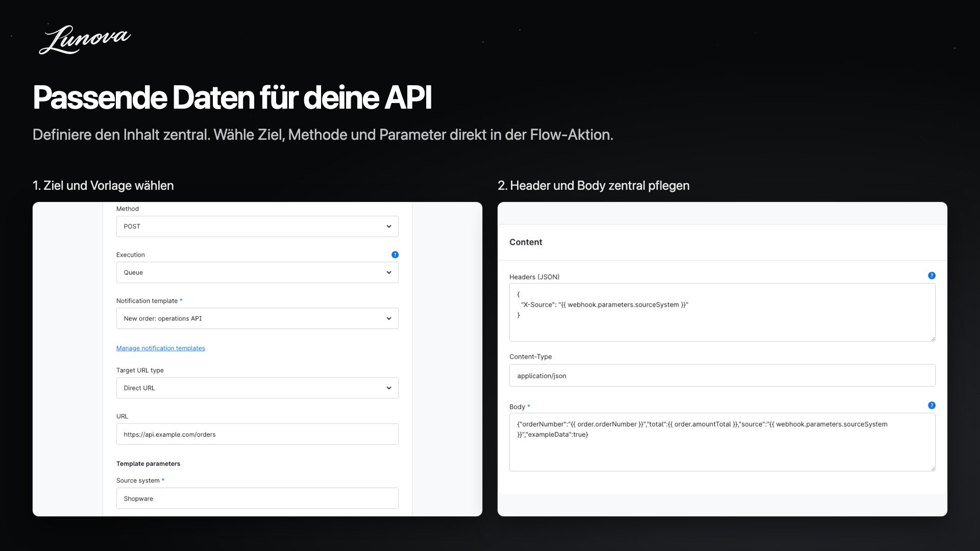The width and height of the screenshot is (980, 551).
Task: Grab the Body textarea resize handle
Action: point(933,468)
